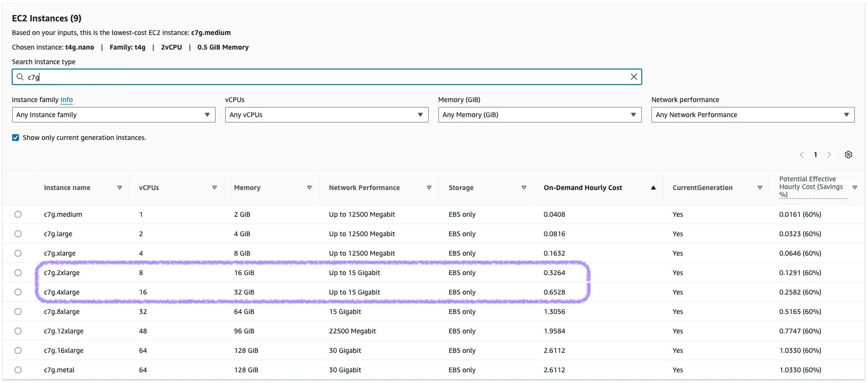Click Instance name column sort icon
This screenshot has width=868, height=383.
119,188
